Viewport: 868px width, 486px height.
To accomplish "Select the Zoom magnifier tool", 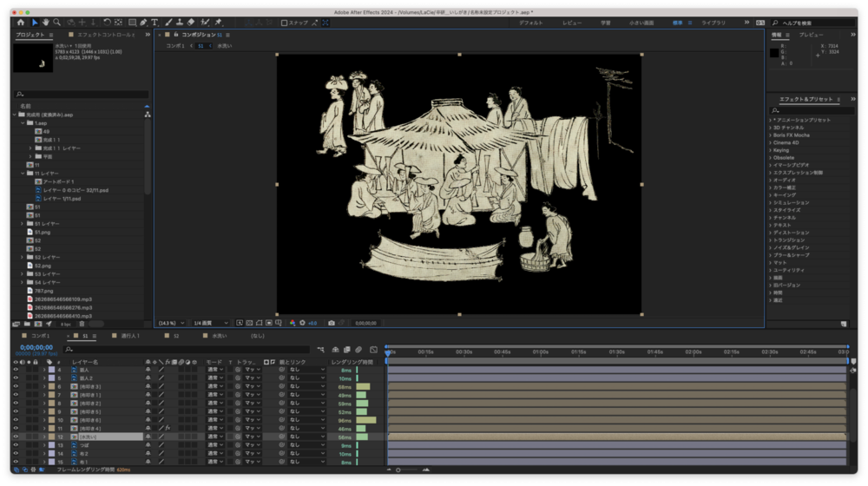I will pos(57,23).
